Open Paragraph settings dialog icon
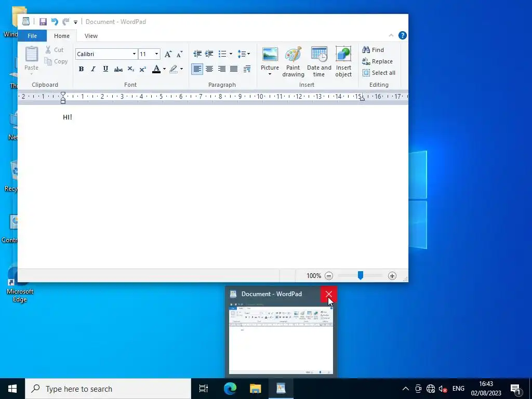 (x=247, y=69)
